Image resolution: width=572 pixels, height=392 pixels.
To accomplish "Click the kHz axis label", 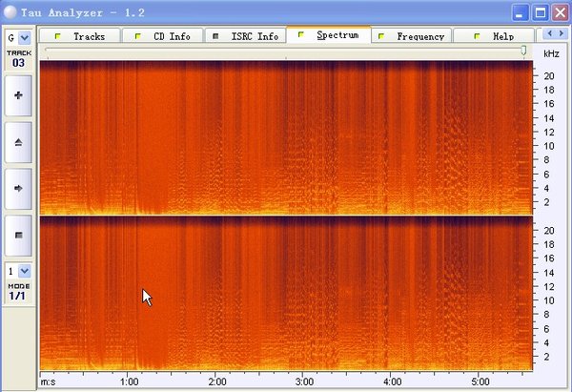I will [551, 53].
